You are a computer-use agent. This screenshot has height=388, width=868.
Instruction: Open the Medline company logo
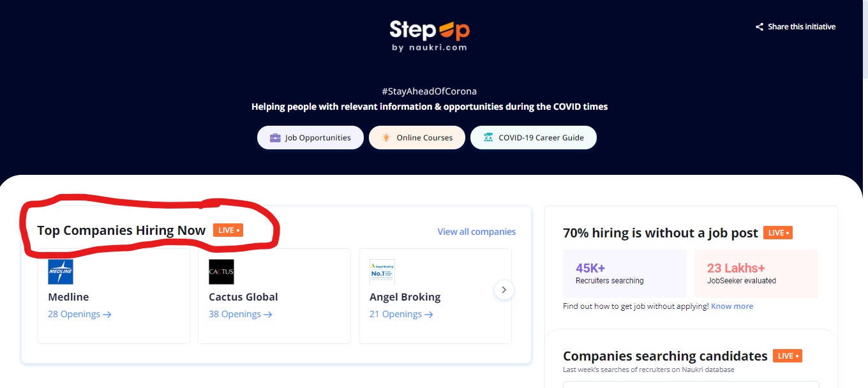pos(61,272)
